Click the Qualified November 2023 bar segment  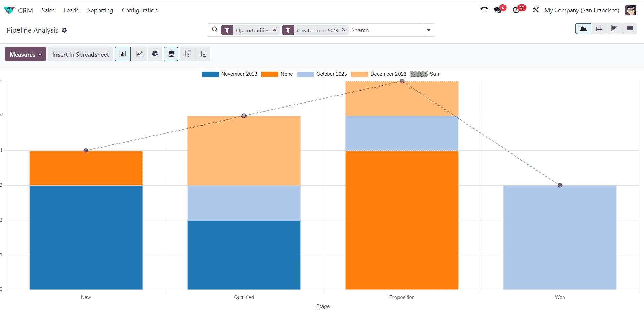(244, 255)
